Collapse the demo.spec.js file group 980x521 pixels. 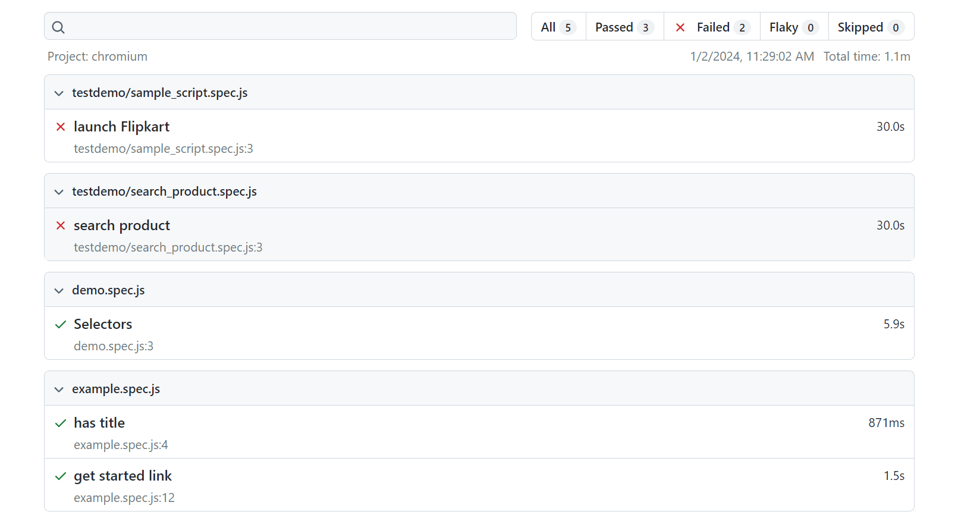pos(59,290)
